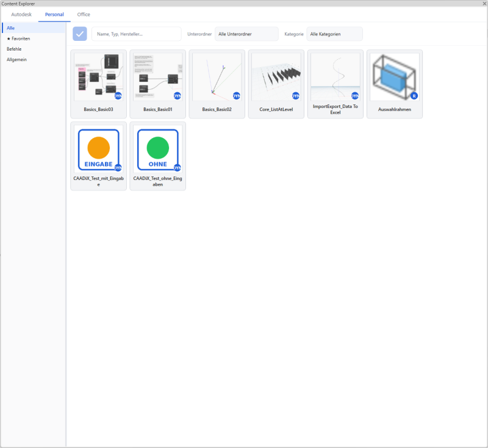488x448 pixels.
Task: Click the CAADiX_Test_ohne_Eingaben label
Action: point(158,181)
